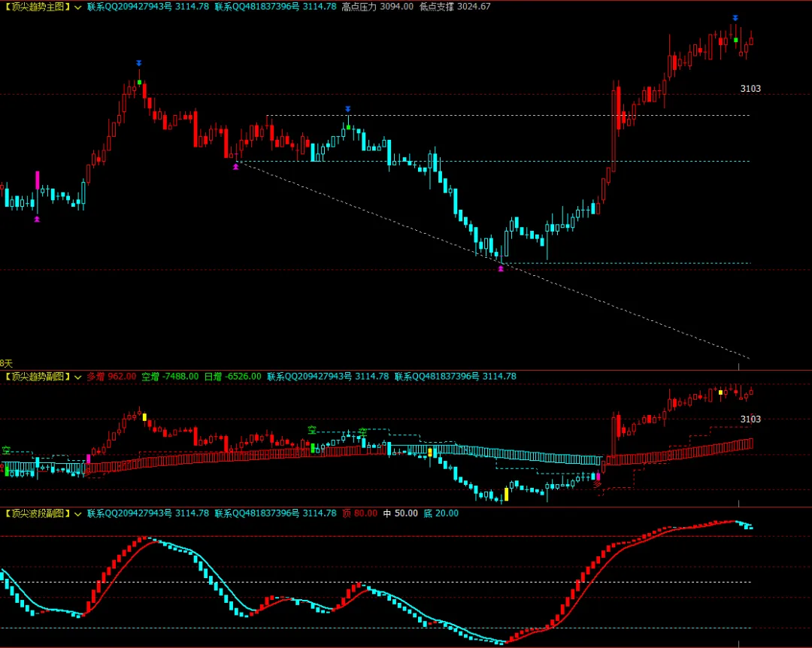The width and height of the screenshot is (812, 648).
Task: Click the rightmost green 空 signal in the trend sub-chart
Action: pyautogui.click(x=362, y=431)
